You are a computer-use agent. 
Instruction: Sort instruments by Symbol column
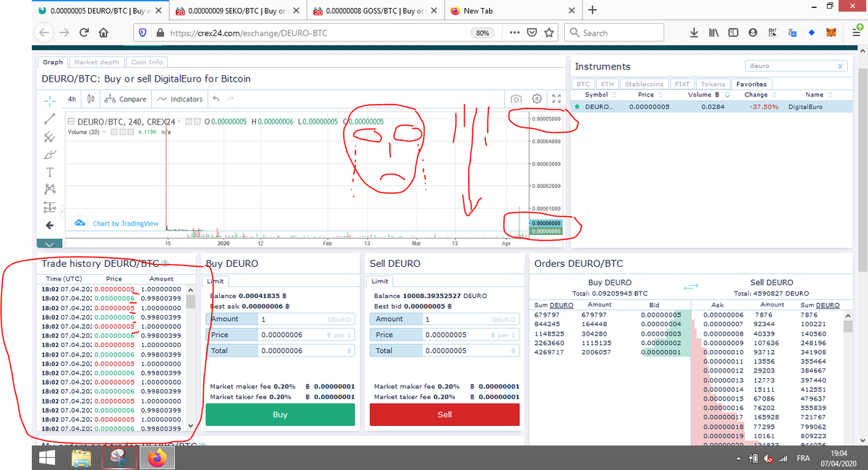coord(600,95)
